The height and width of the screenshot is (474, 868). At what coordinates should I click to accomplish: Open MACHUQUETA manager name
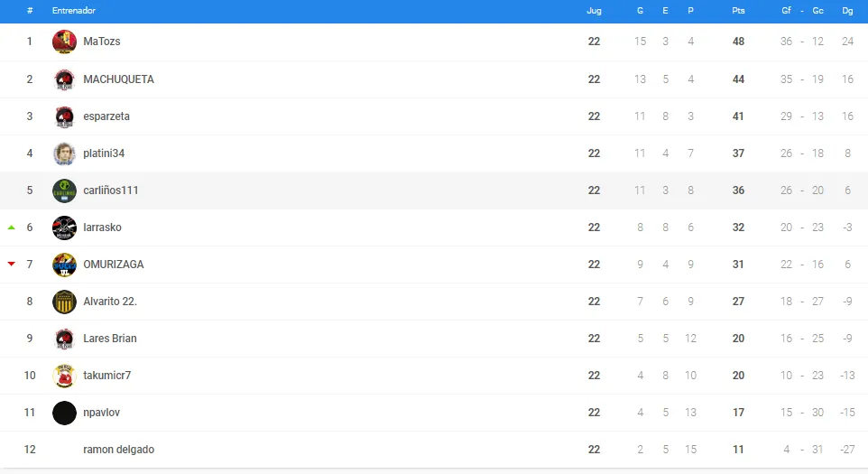point(118,79)
